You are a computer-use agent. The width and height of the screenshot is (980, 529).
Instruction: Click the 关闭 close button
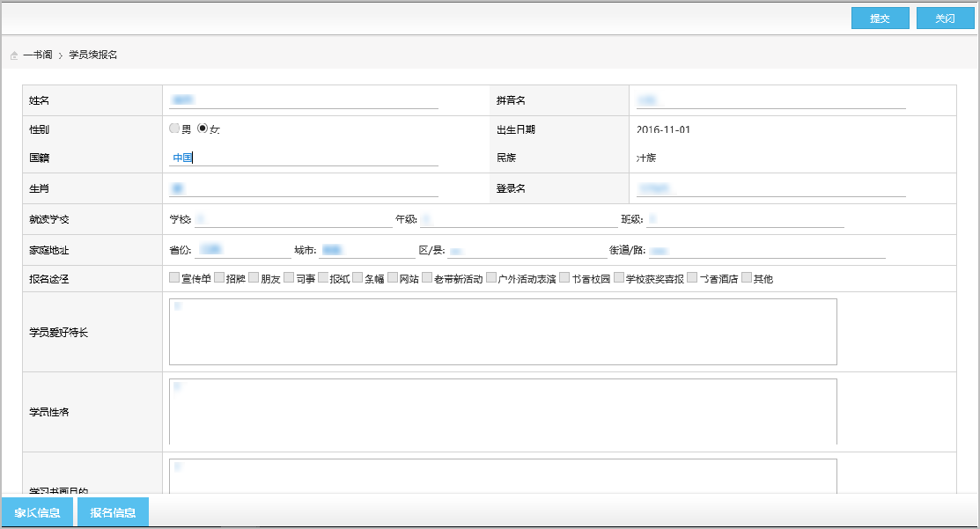click(x=945, y=18)
